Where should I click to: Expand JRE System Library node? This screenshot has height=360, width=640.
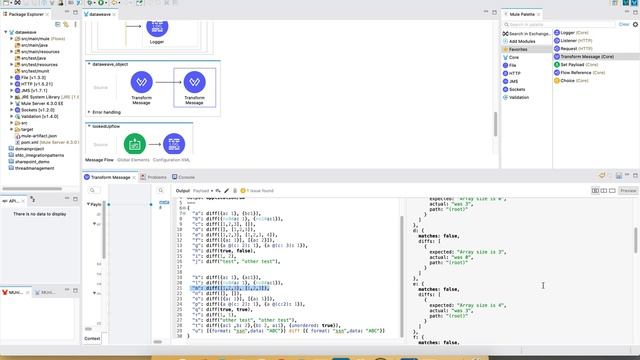click(11, 97)
